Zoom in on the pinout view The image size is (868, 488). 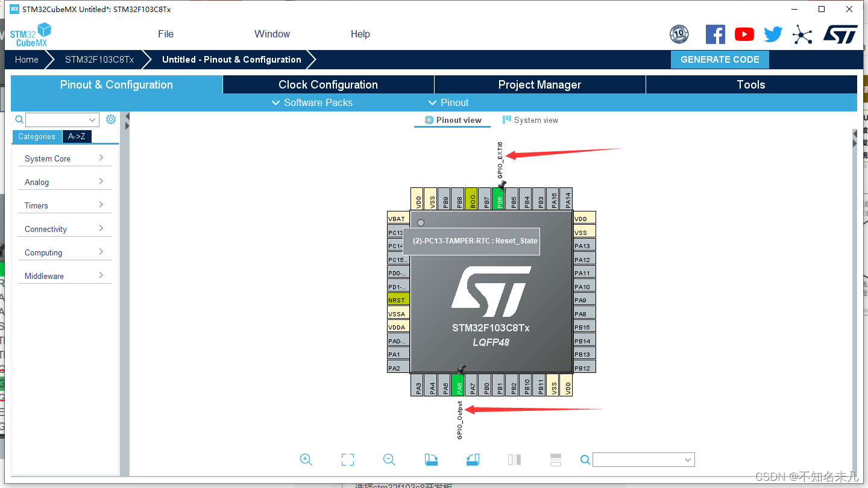pos(306,460)
